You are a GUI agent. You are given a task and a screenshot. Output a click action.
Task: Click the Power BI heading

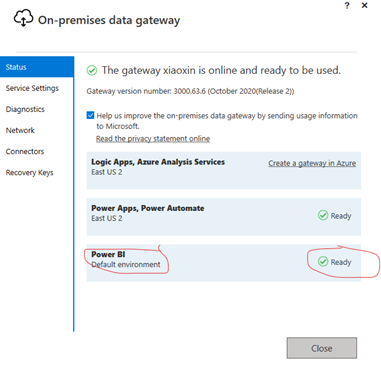(108, 254)
